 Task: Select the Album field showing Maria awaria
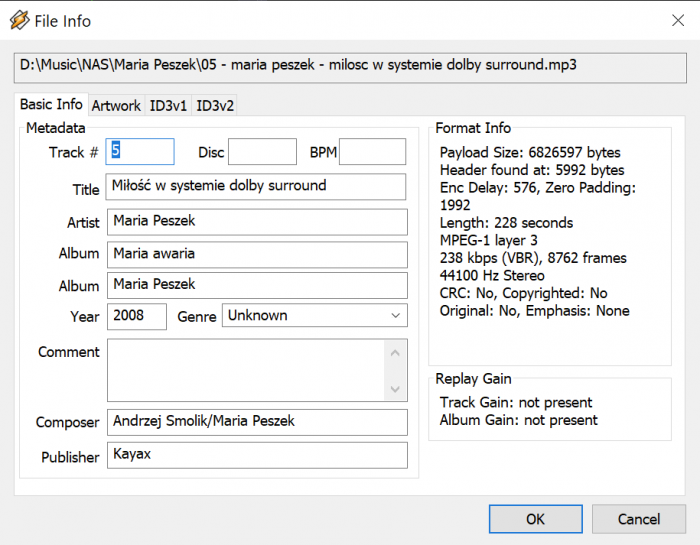[x=256, y=254]
